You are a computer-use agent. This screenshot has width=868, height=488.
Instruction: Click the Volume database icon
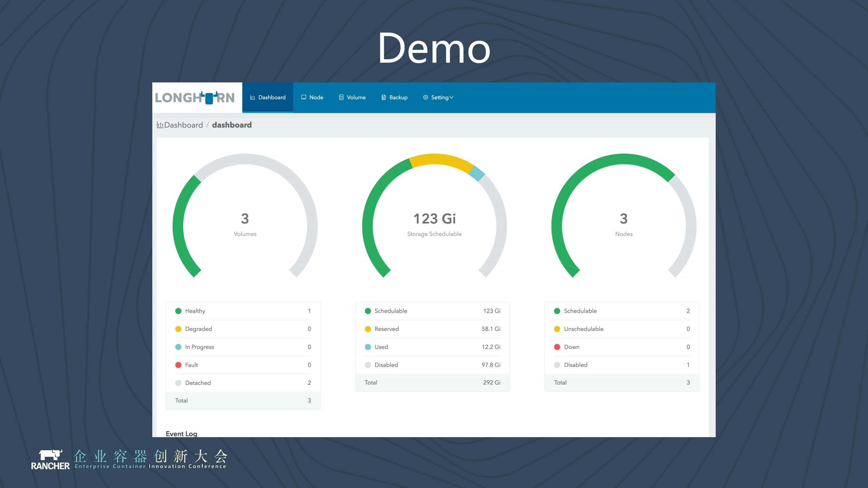(341, 98)
